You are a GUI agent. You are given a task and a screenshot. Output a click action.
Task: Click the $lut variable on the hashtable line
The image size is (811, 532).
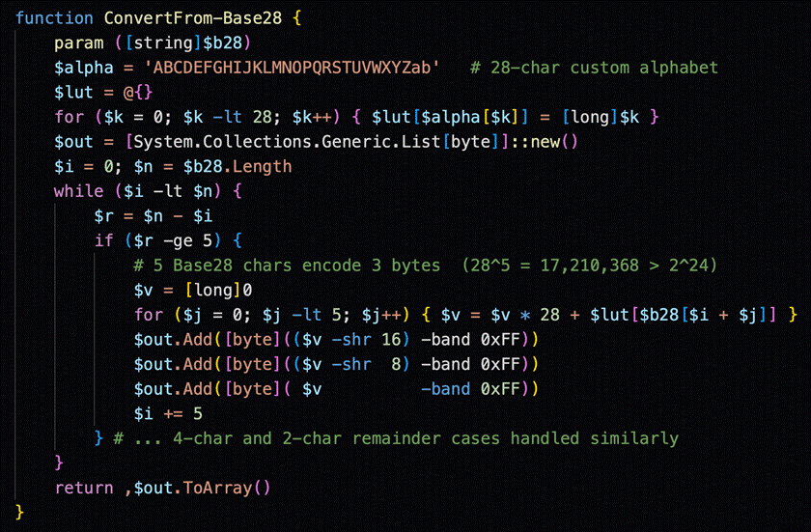[x=74, y=93]
